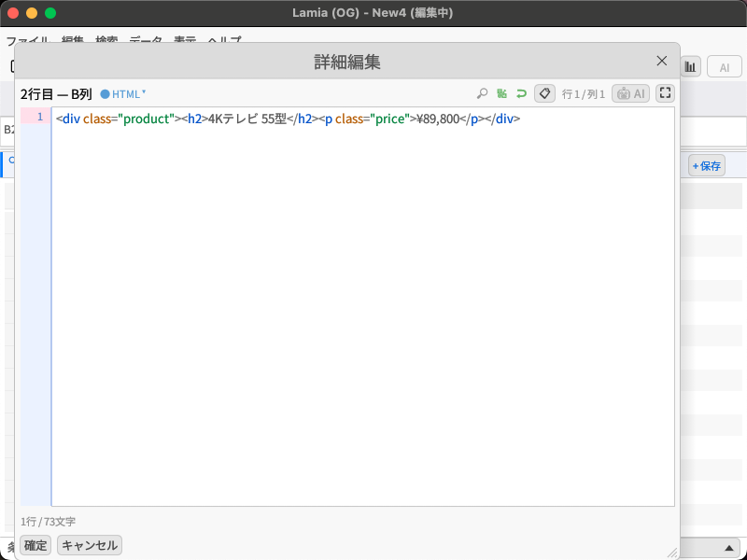Click the 2行目 — B列 cell label
The width and height of the screenshot is (747, 560).
point(56,94)
